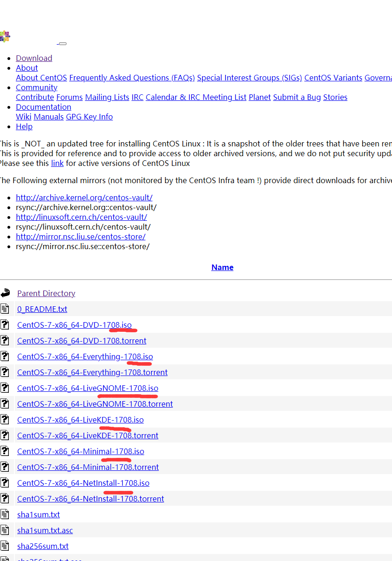Click the file icon beside Everything-1708.torrent
Screen dimensions: 392x561
tap(5, 372)
